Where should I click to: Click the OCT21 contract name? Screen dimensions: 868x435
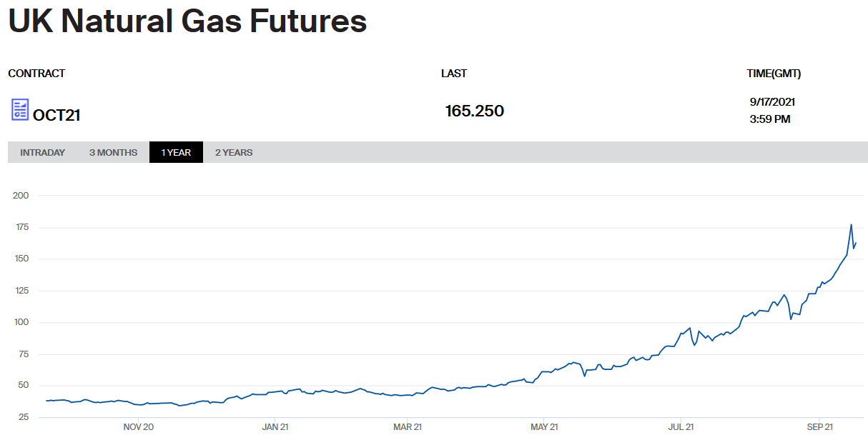[x=56, y=114]
